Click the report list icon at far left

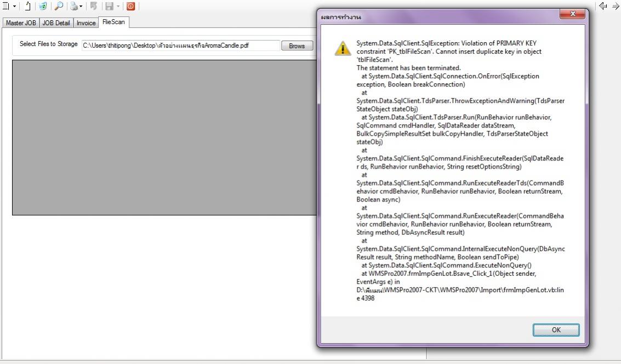5,7
